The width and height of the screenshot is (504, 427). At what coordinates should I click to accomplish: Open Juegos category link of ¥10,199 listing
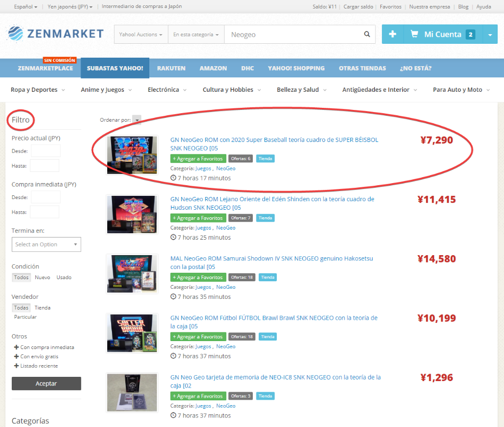203,346
